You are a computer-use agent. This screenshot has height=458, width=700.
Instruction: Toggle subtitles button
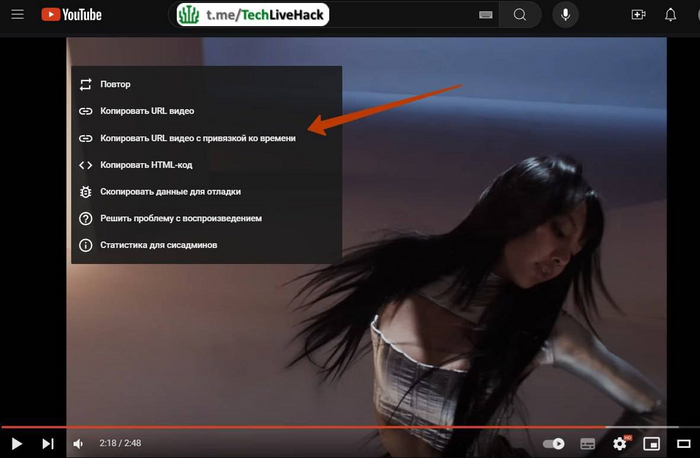pos(587,444)
